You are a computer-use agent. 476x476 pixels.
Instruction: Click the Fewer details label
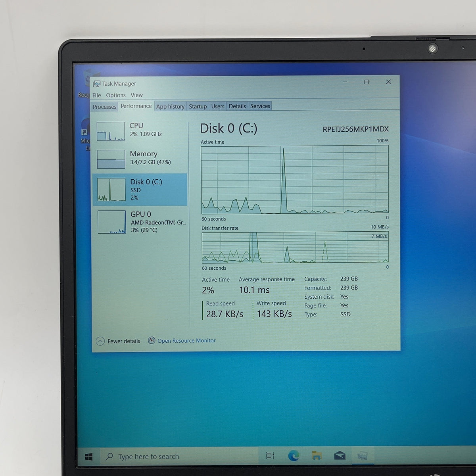point(124,341)
